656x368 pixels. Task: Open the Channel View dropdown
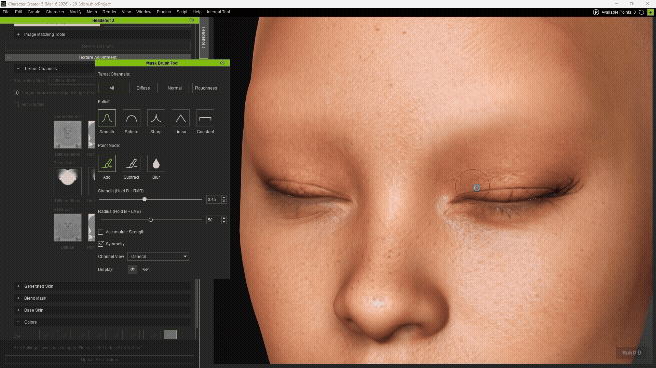pos(158,256)
